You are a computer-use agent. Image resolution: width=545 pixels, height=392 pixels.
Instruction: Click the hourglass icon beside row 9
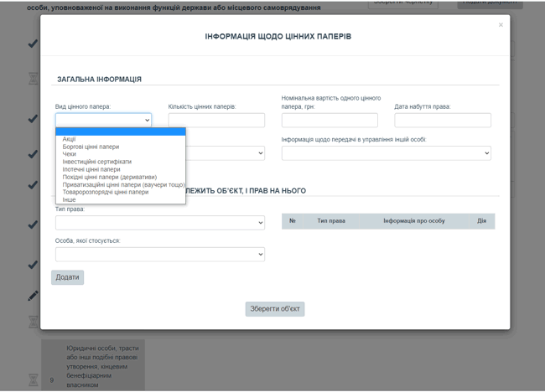coord(34,379)
